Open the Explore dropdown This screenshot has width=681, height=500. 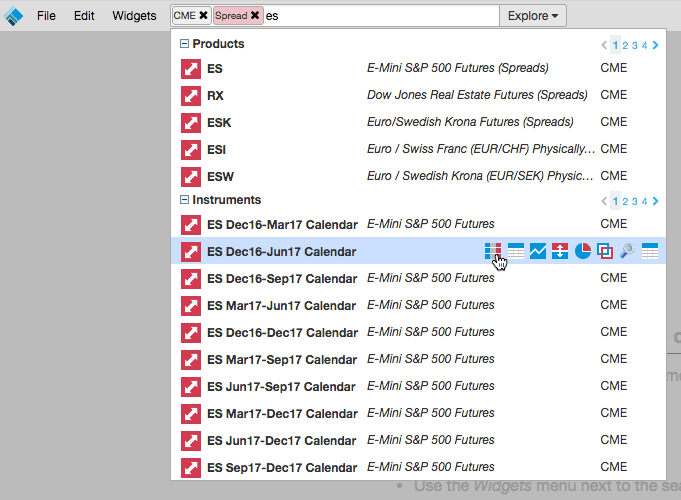(532, 16)
